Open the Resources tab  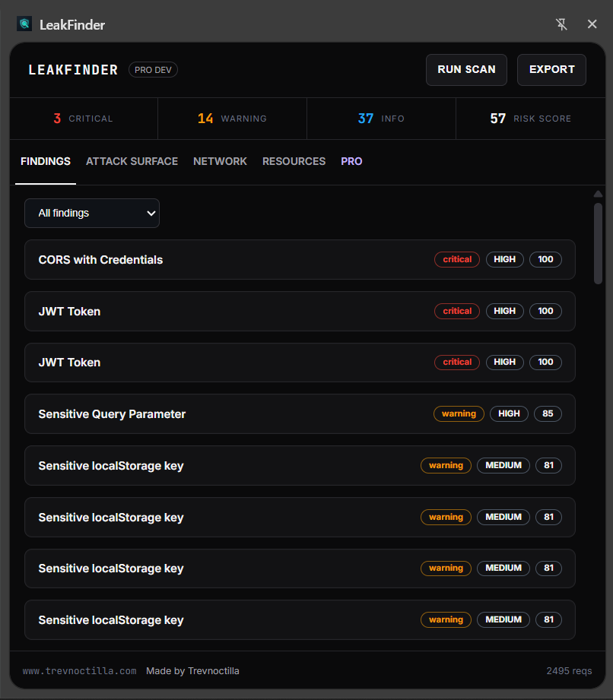click(x=294, y=162)
